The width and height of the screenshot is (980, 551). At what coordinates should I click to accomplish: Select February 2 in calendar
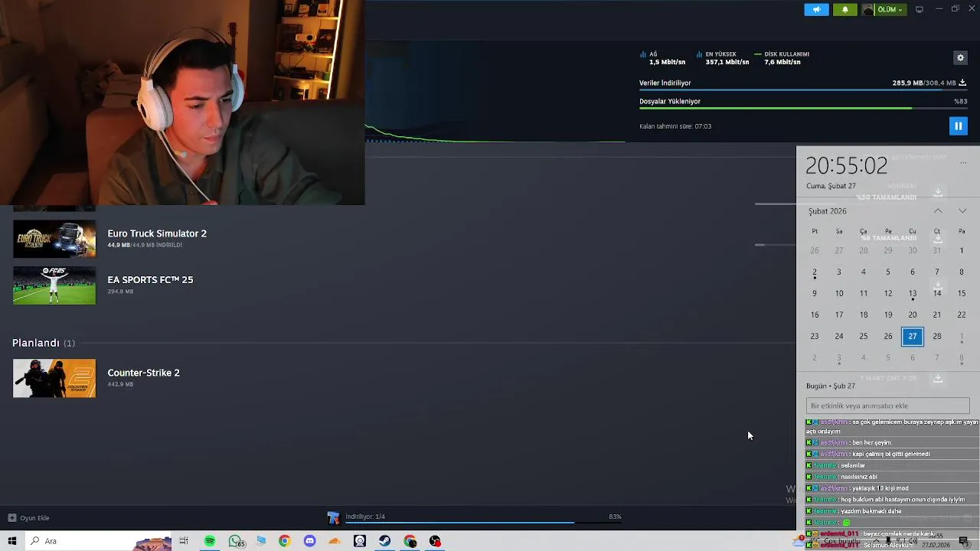[815, 272]
